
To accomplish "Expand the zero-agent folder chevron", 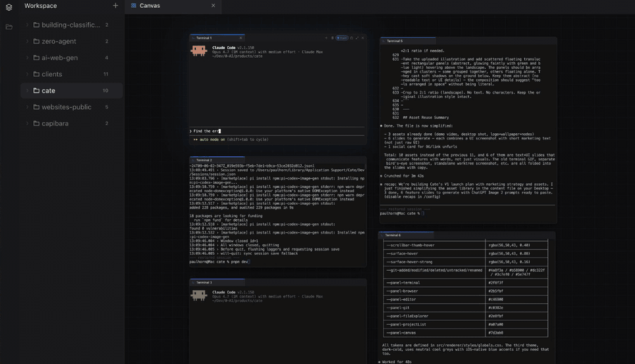I will click(27, 41).
